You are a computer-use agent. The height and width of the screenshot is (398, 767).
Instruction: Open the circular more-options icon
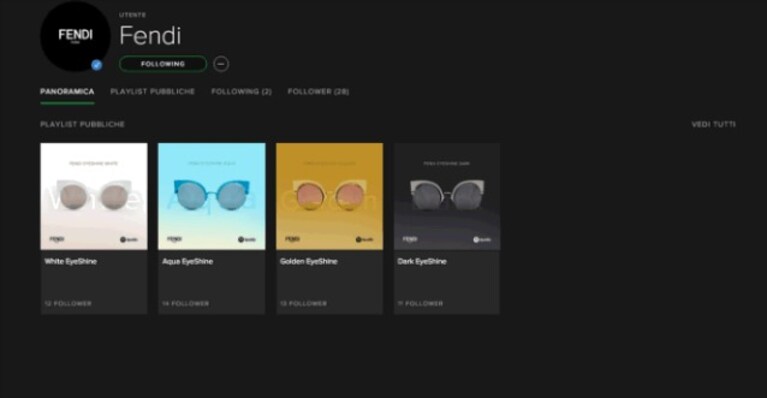click(x=221, y=64)
